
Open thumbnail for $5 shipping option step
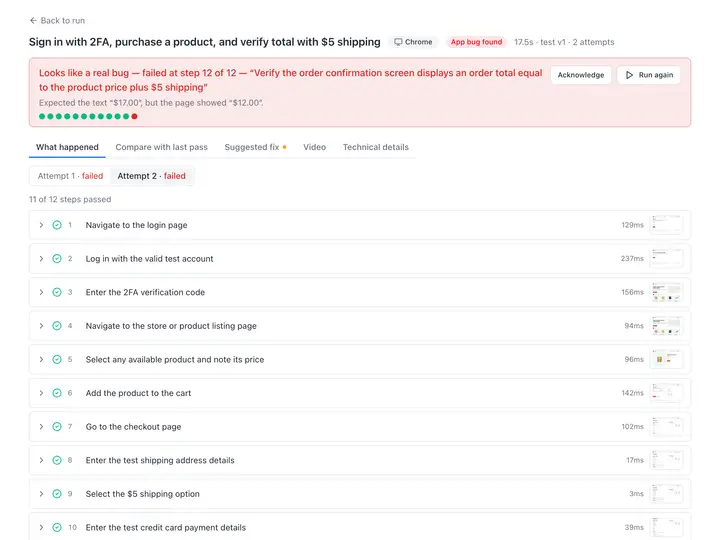[x=667, y=494]
